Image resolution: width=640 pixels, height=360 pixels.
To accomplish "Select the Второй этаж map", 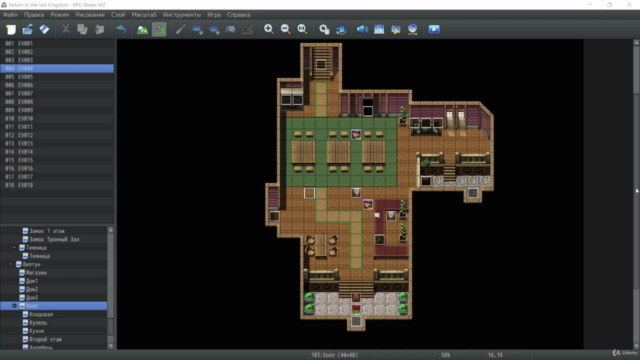I will pyautogui.click(x=45, y=339).
